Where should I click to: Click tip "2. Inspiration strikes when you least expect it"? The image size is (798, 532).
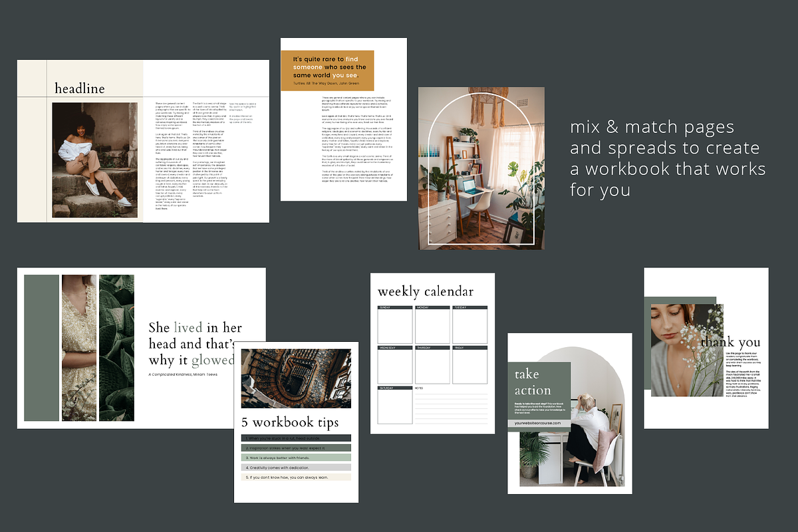[296, 448]
